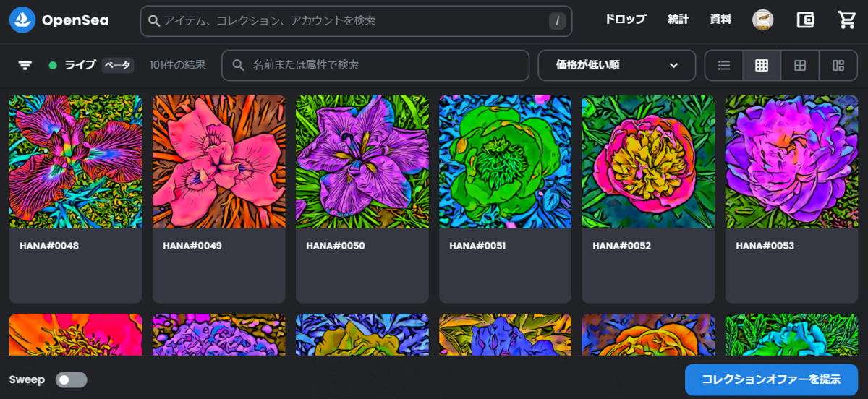The width and height of the screenshot is (868, 399).
Task: Click the HANA#0053 title text
Action: point(765,246)
